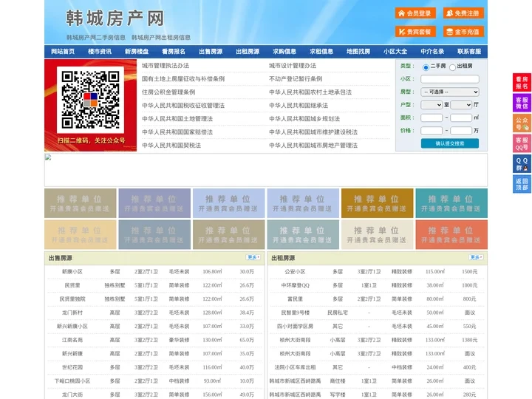Open the QQ群 blue sidebar icon
This screenshot has height=399, width=532.
pyautogui.click(x=522, y=164)
